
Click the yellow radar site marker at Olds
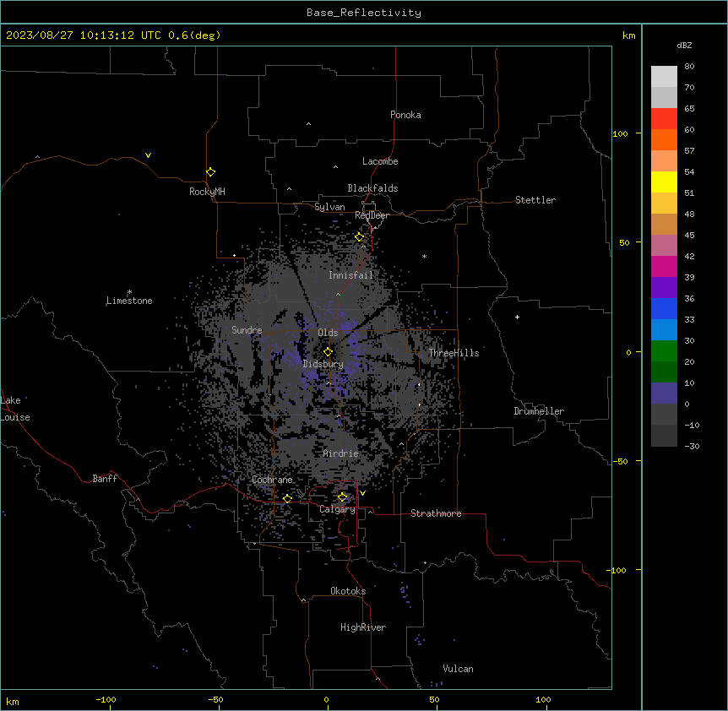point(328,352)
